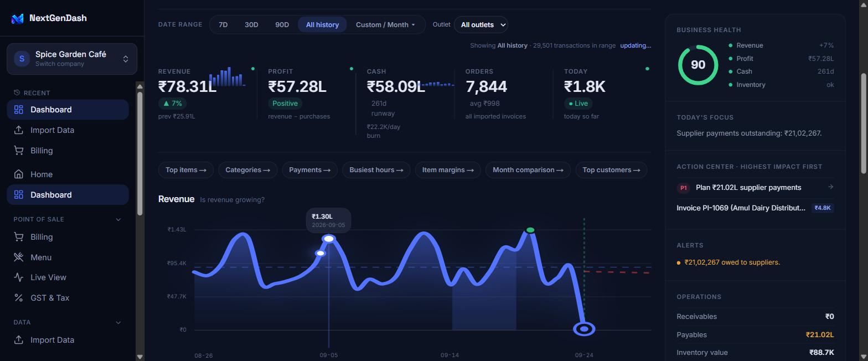Click the Categories shortcut

247,170
